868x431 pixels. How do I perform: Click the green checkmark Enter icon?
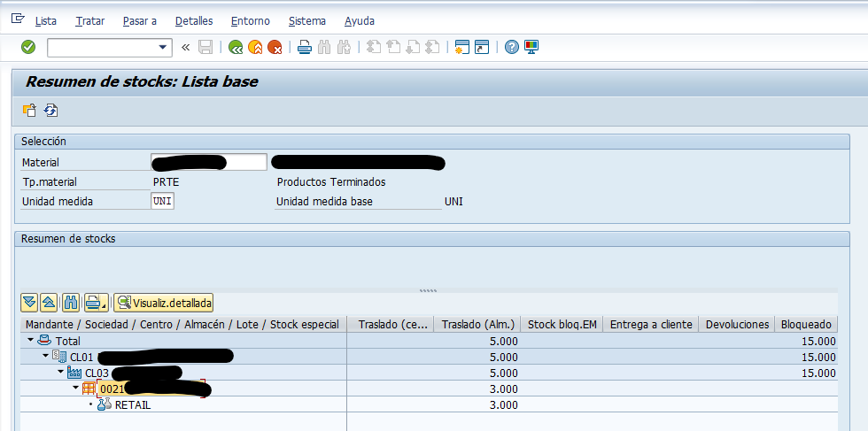[28, 47]
